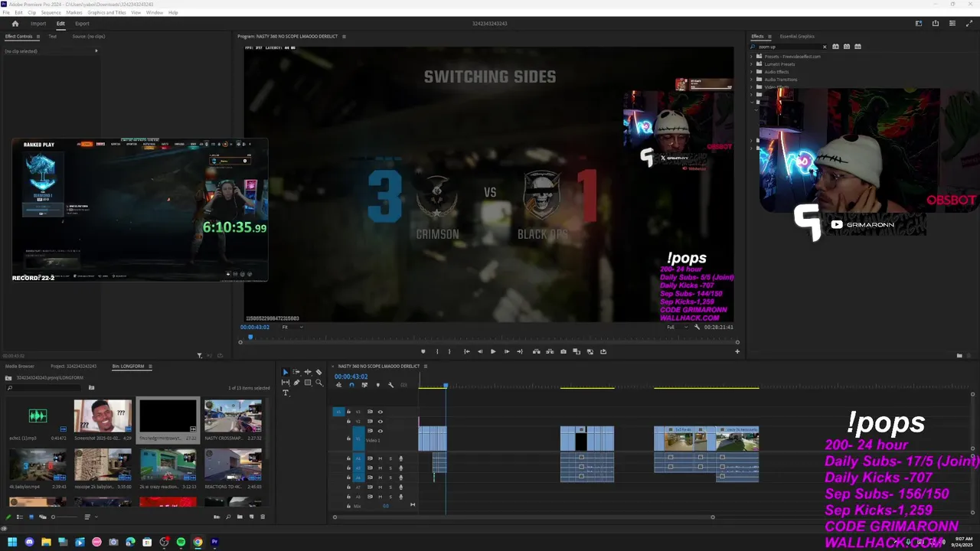Viewport: 980px width, 551px height.
Task: Click Mark In bracket in Program Monitor
Action: [x=437, y=351]
